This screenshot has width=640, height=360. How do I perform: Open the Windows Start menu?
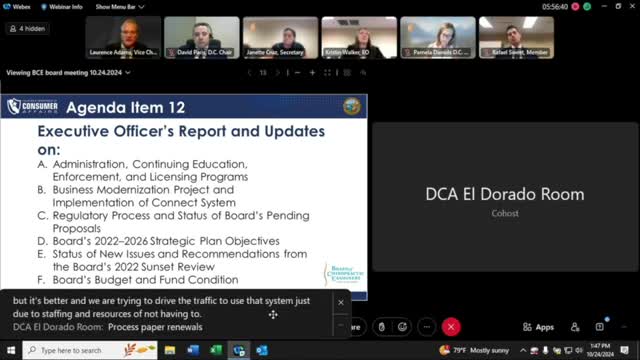(11, 350)
